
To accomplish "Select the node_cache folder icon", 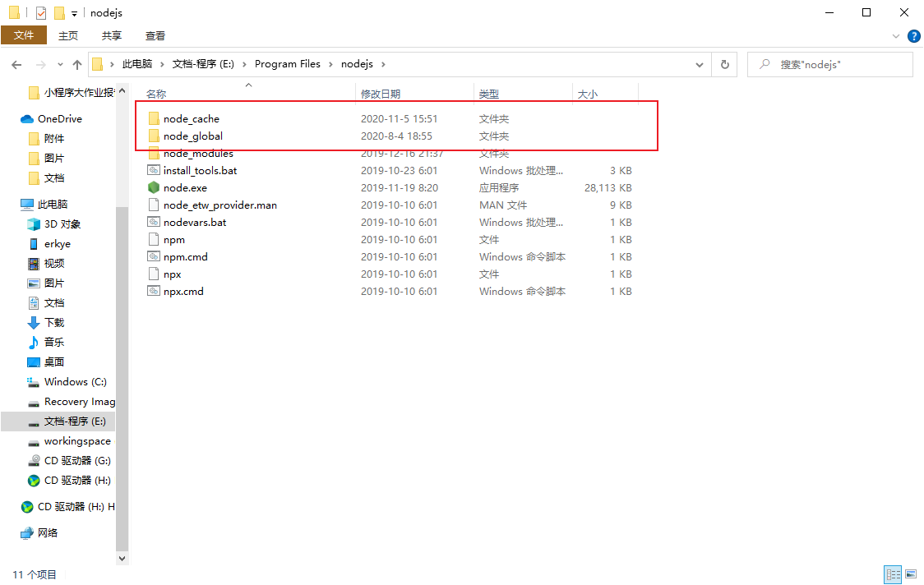I will (x=153, y=118).
